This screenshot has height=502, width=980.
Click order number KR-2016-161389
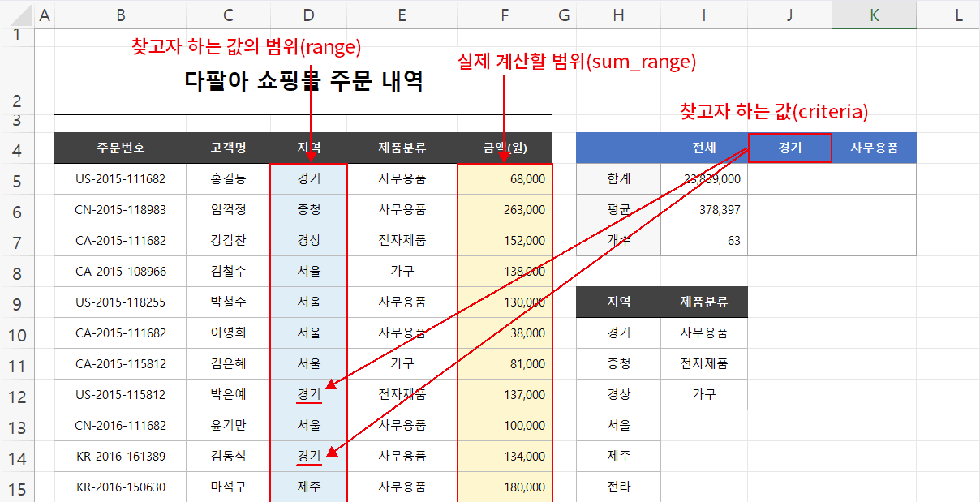coord(120,457)
